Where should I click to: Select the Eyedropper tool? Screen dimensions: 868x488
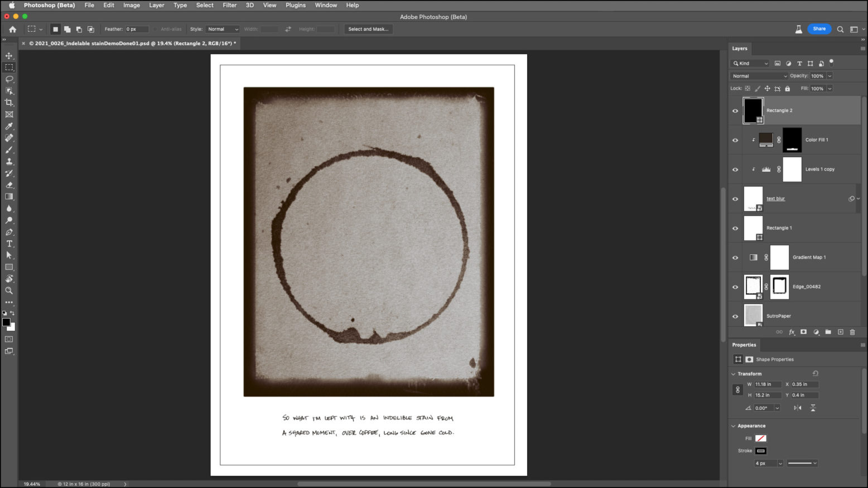coord(9,126)
